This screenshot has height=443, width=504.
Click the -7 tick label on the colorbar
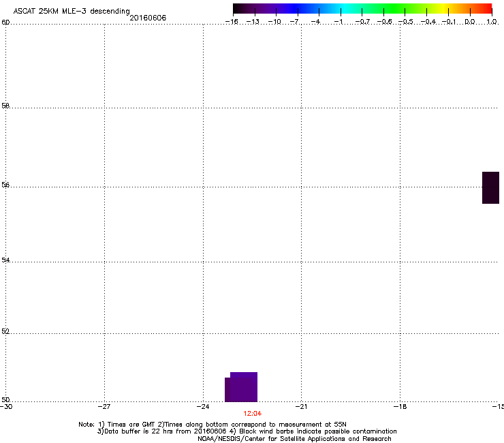coord(294,22)
